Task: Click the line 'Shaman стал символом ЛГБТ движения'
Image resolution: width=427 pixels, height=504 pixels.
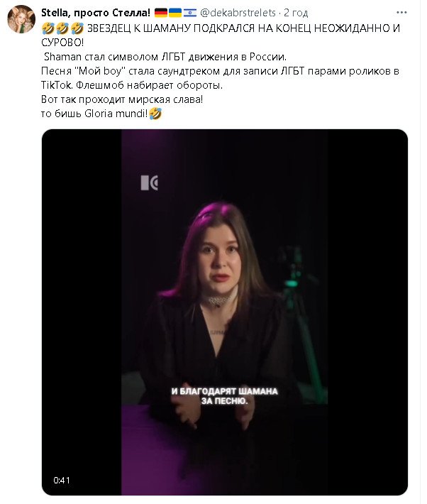Action: [x=165, y=57]
